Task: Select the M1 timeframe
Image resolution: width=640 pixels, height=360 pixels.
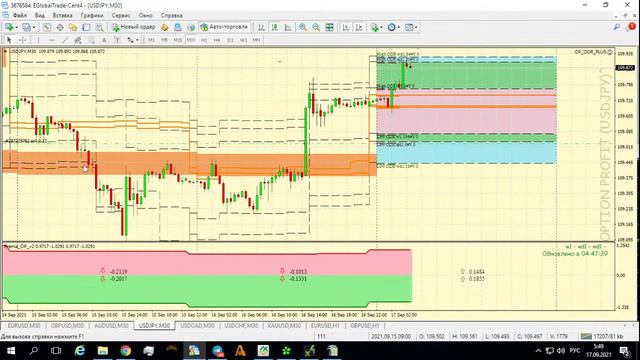Action: click(151, 40)
